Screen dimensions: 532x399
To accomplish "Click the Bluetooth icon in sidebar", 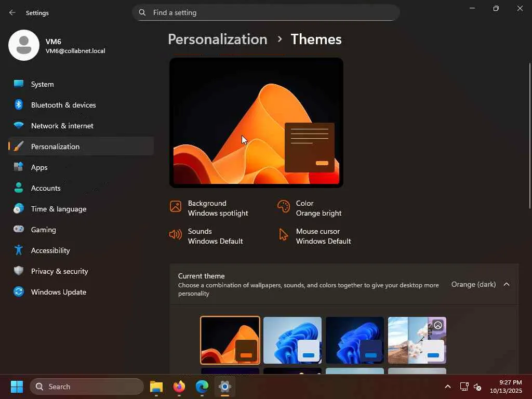I will 19,104.
